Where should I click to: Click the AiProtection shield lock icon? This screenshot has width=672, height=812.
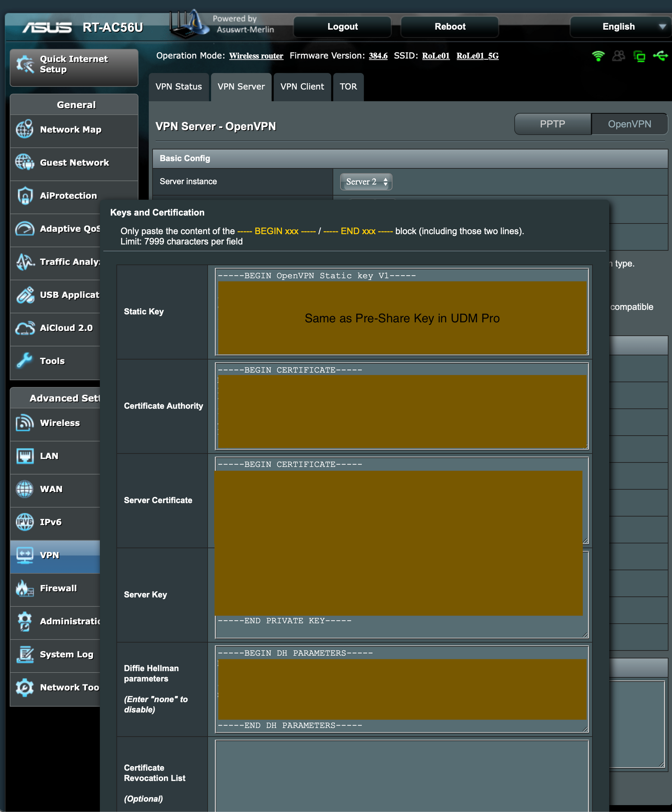point(24,196)
